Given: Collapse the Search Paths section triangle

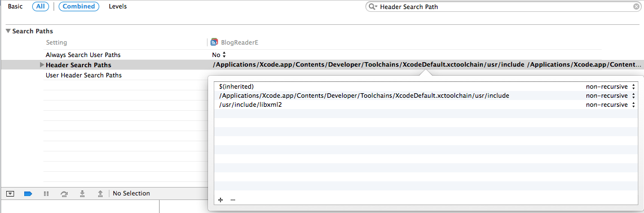Looking at the screenshot, I should click(x=8, y=31).
